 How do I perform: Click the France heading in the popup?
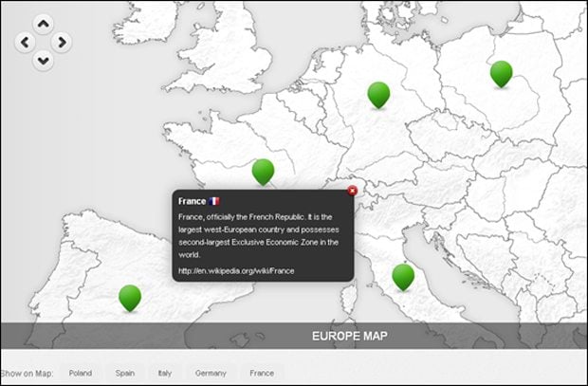click(192, 201)
